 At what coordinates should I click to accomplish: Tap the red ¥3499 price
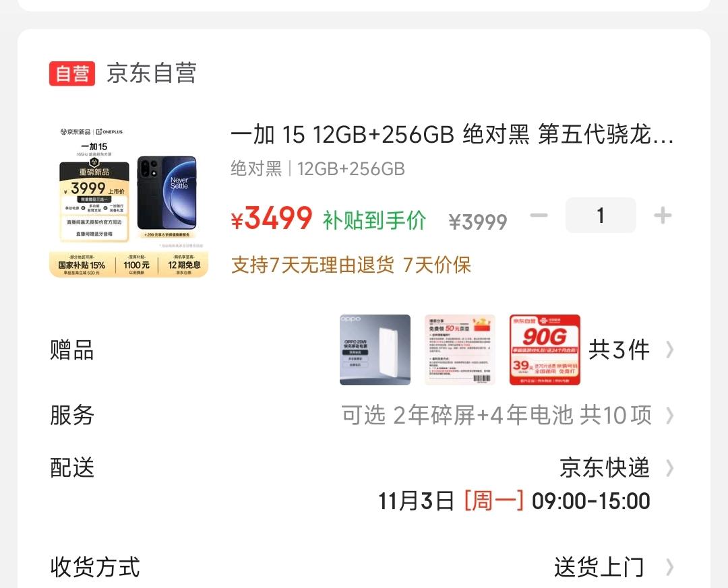click(272, 218)
